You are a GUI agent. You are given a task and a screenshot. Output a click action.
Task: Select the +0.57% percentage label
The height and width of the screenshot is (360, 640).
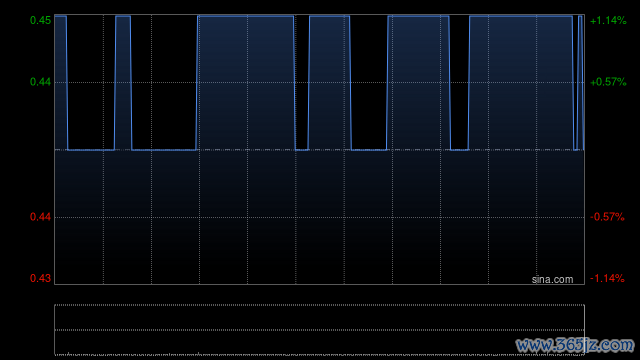point(608,82)
